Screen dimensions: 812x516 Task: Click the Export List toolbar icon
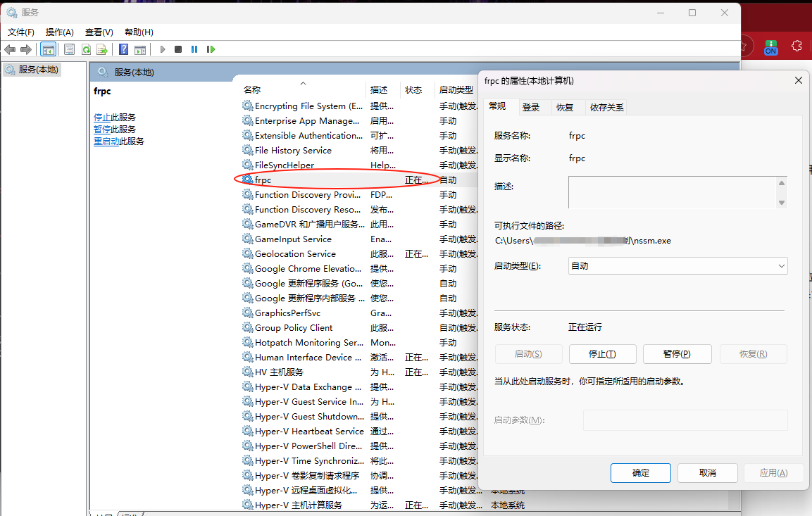coord(102,49)
